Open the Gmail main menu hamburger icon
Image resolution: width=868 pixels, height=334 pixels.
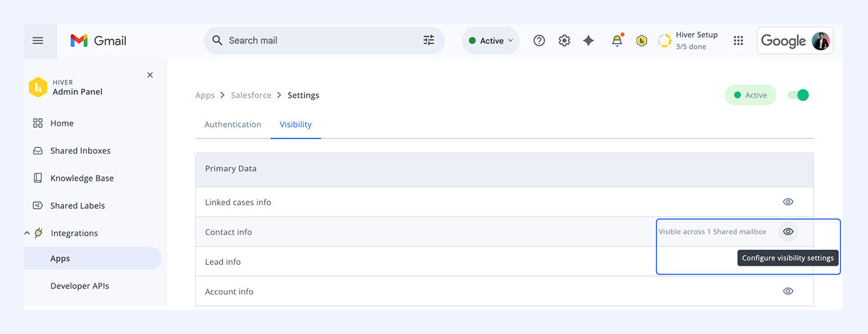coord(38,41)
